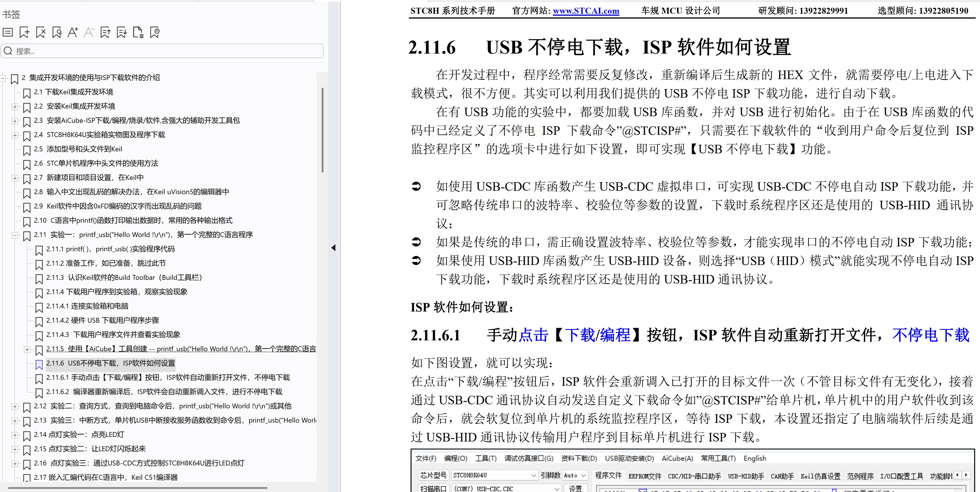Expand the 2.2 安装Keil集成开发环境 node

(15, 107)
